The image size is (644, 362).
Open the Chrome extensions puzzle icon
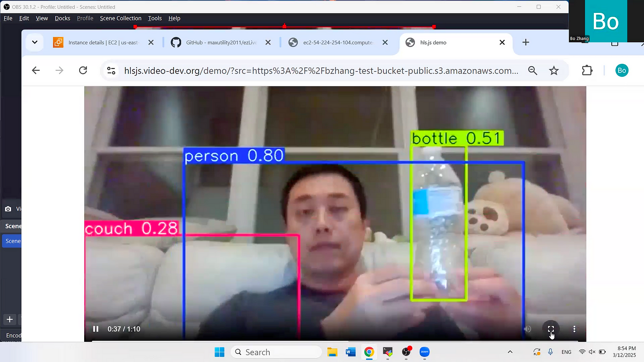(587, 70)
